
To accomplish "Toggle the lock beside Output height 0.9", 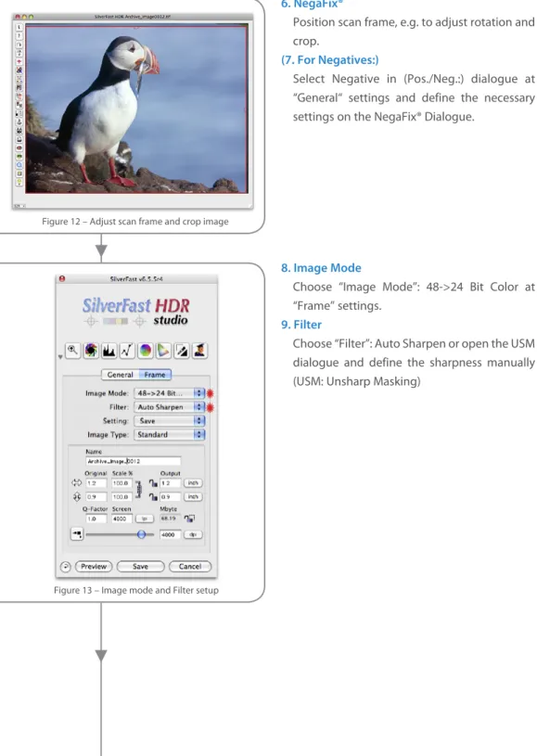I will [153, 496].
